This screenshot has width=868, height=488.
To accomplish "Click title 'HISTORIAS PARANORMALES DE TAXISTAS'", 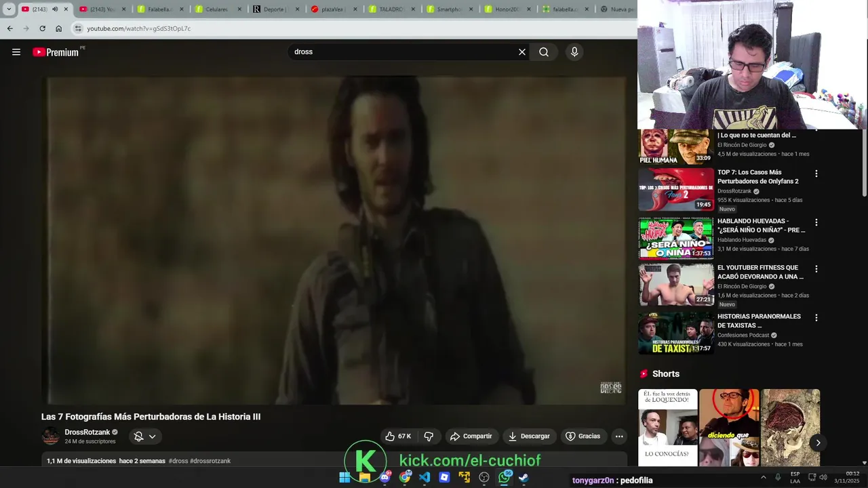I will click(759, 321).
